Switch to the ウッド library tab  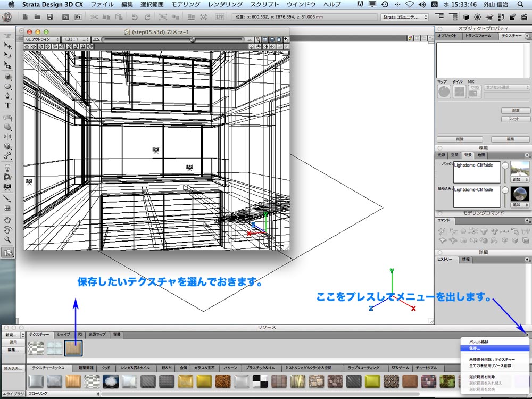click(106, 368)
